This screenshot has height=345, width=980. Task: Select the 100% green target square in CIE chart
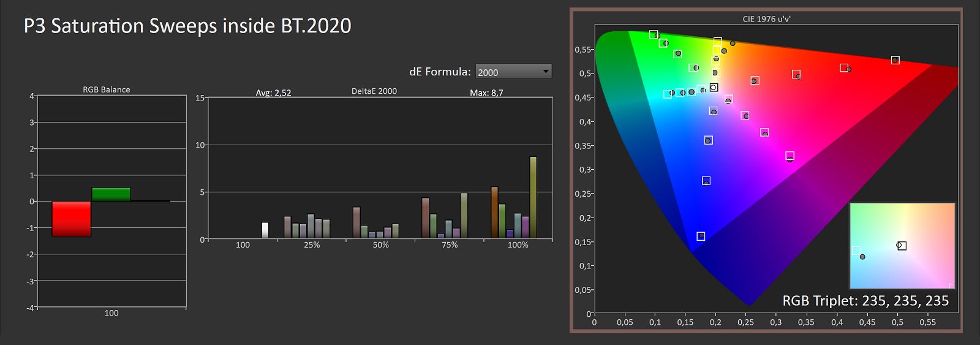(654, 35)
